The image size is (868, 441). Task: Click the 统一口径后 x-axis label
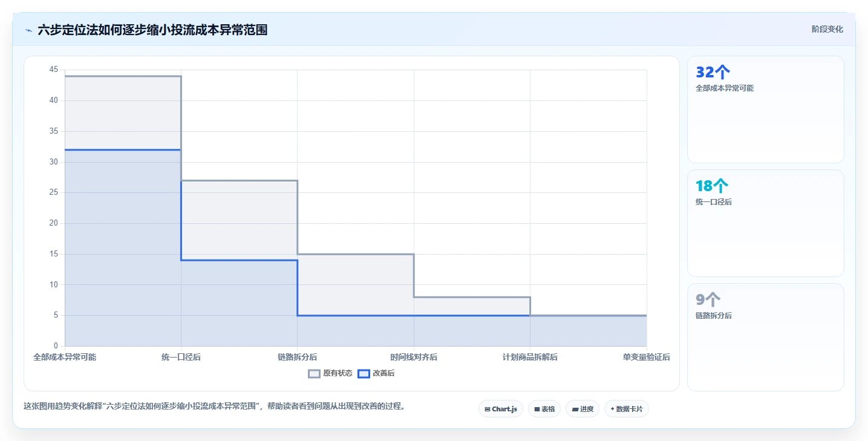(181, 358)
